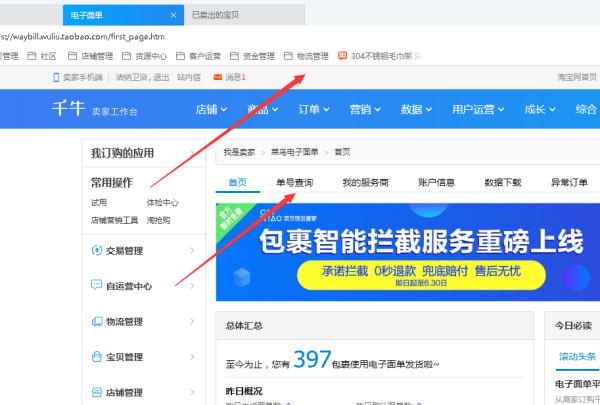The width and height of the screenshot is (600, 405).
Task: Click the 物流管理 sidebar icon
Action: (96, 322)
